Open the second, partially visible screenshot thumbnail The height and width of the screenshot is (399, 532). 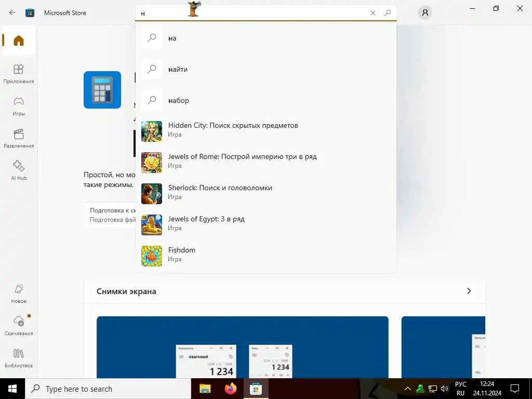tap(443, 347)
